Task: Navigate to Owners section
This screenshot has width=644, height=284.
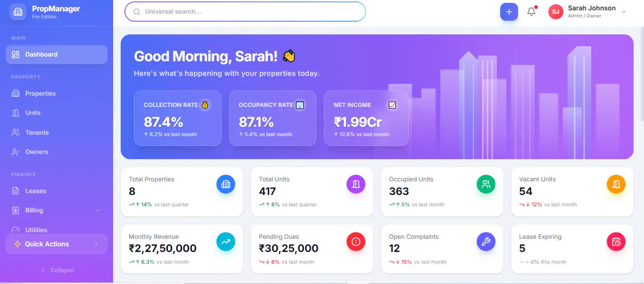Action: (57, 152)
